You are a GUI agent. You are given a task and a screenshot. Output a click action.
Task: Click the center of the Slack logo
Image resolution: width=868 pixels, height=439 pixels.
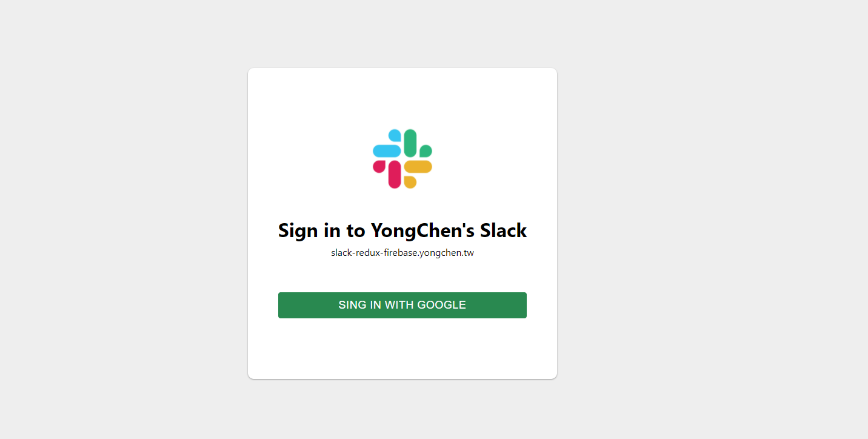point(402,159)
